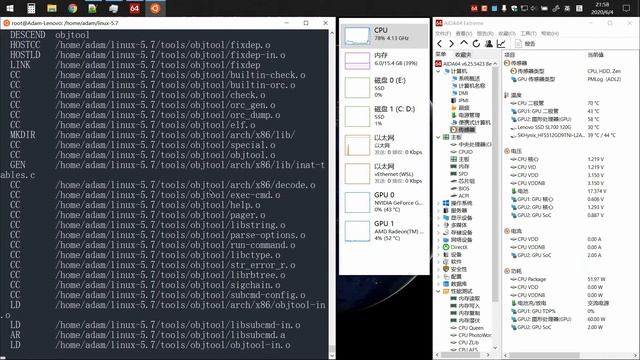Select the 传感器 sensor tree item
Viewport: 640px width, 360px height.
(x=462, y=130)
